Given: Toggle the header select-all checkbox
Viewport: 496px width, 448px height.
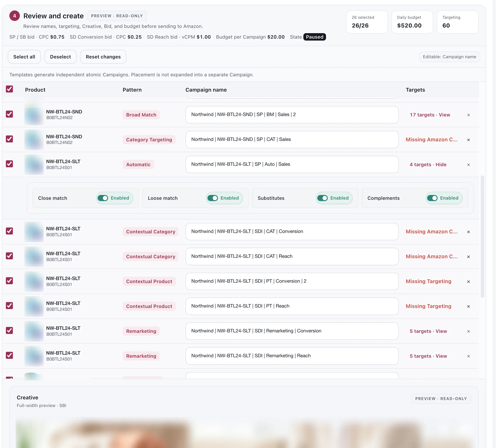Looking at the screenshot, I should point(9,89).
